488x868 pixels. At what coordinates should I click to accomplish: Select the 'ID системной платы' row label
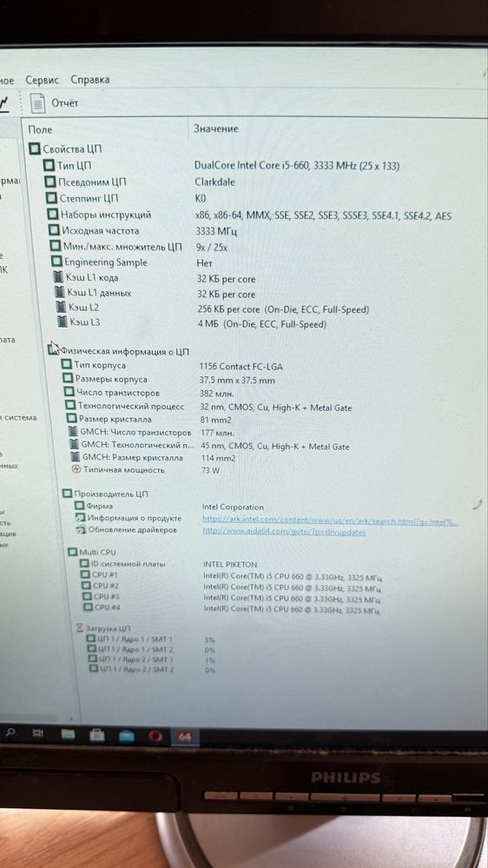[x=128, y=564]
